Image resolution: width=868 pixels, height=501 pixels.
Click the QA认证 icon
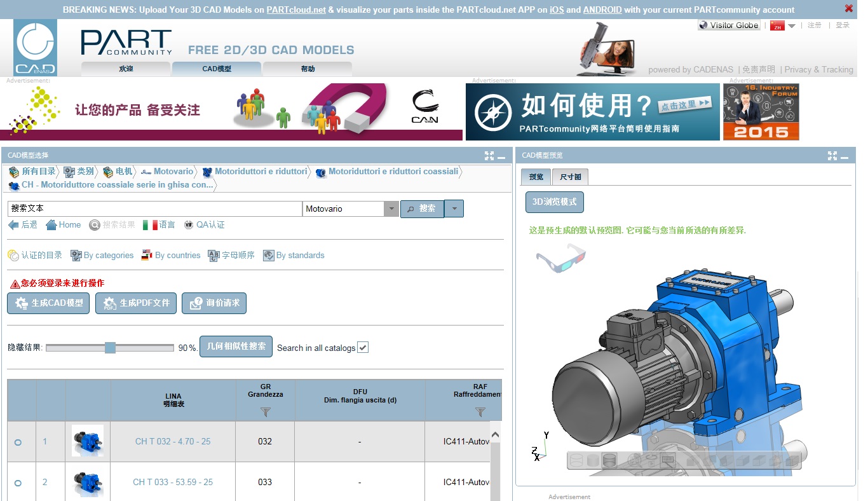pyautogui.click(x=189, y=225)
